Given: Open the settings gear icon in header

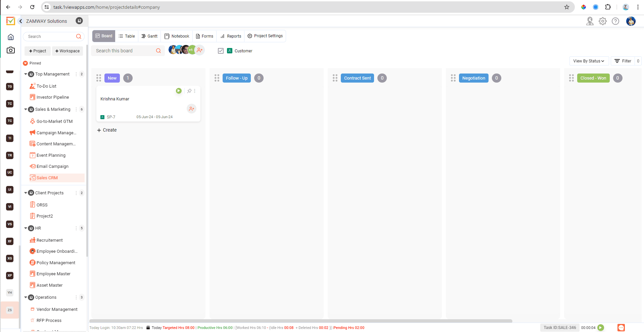Looking at the screenshot, I should pyautogui.click(x=602, y=21).
